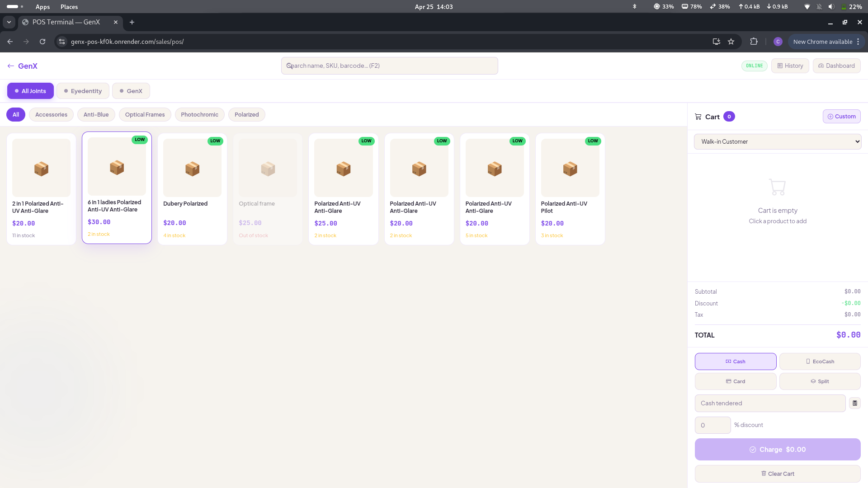Select EcoCash payment method
The height and width of the screenshot is (488, 868).
click(820, 361)
